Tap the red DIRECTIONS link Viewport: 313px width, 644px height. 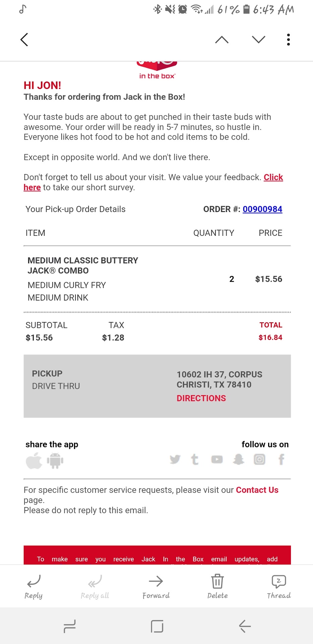201,398
